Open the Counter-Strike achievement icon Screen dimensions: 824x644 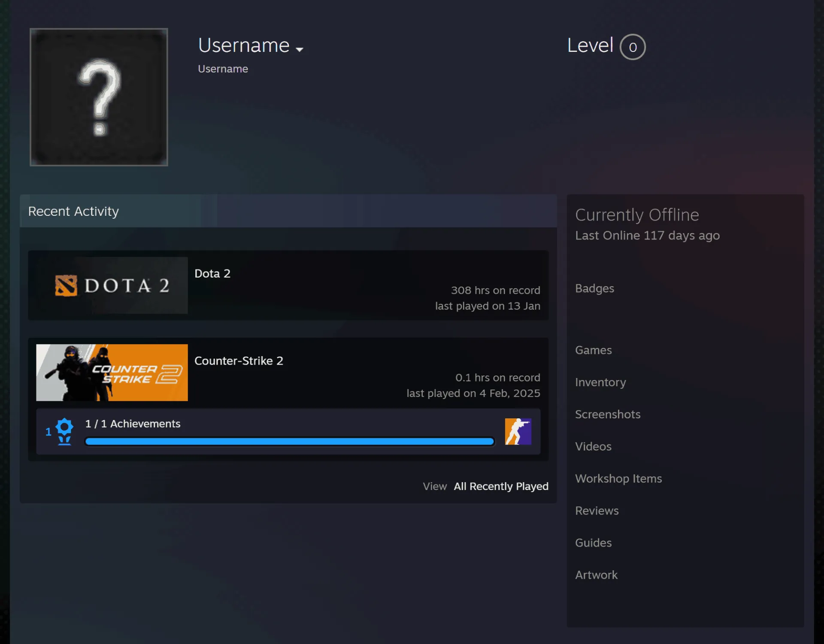pyautogui.click(x=518, y=432)
